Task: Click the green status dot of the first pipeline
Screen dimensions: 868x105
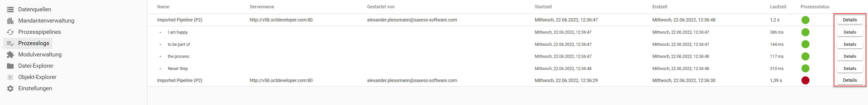Action: point(805,20)
